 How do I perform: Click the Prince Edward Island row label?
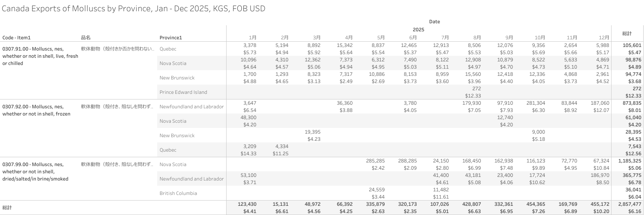[x=183, y=92]
